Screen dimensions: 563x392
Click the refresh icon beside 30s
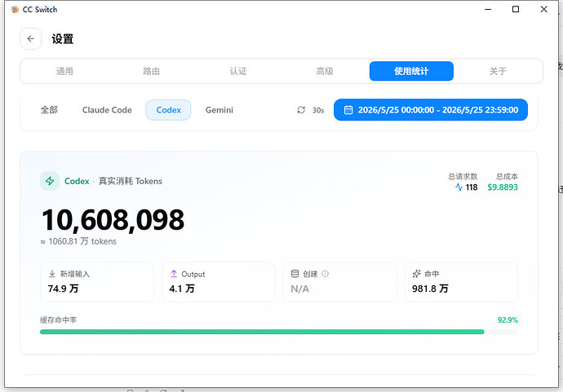click(301, 110)
